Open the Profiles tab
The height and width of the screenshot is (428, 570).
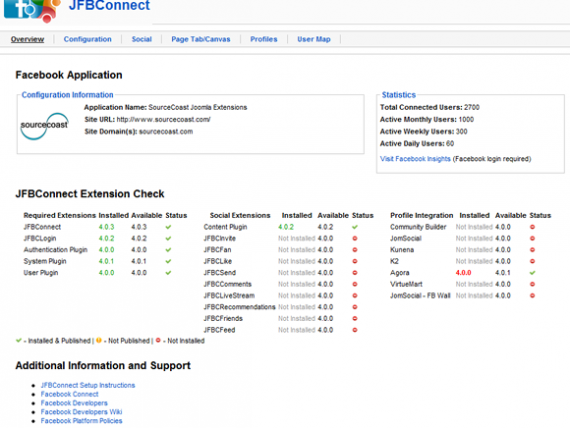pos(264,39)
